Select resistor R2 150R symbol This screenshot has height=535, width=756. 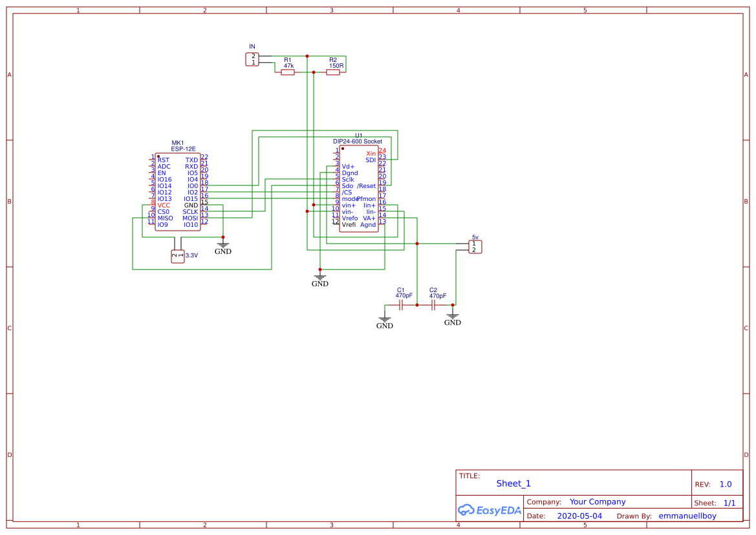coord(332,72)
